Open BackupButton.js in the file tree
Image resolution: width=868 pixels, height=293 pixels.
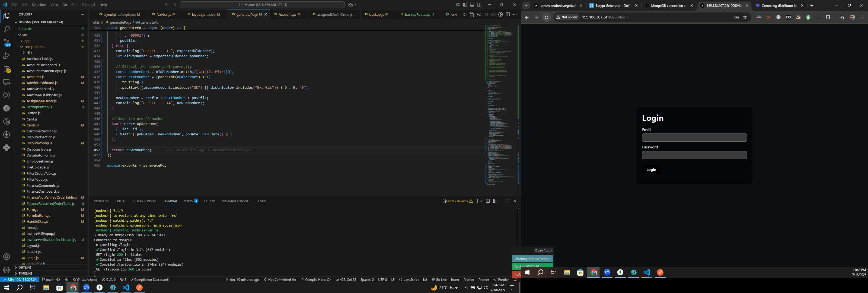point(39,107)
